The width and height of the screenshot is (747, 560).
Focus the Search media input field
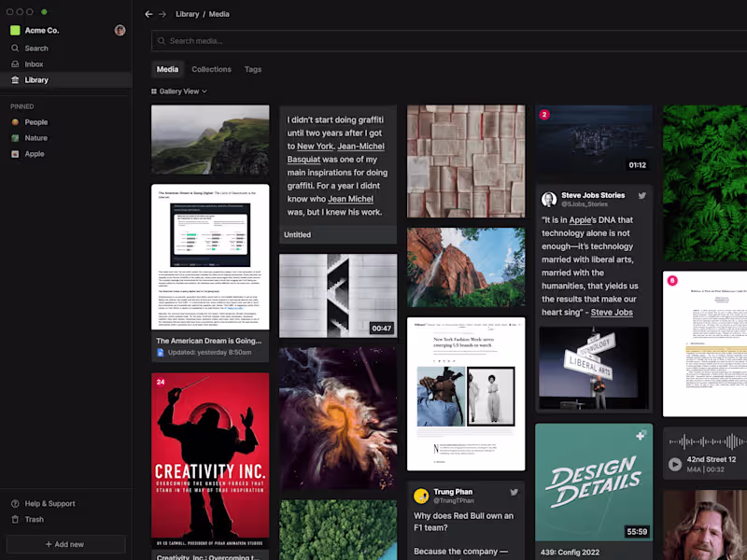pos(449,41)
